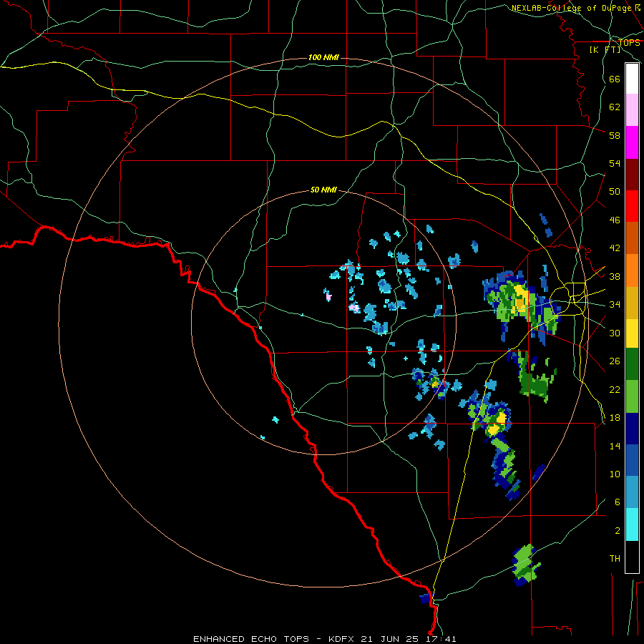The image size is (644, 644).
Task: Click the legend value 58
Action: pos(615,135)
